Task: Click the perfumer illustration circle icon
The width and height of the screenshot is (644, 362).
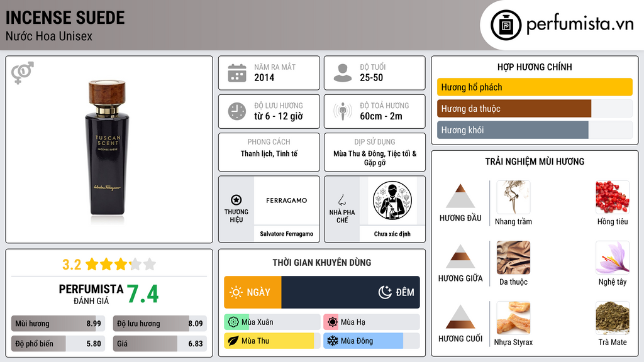Action: (392, 200)
